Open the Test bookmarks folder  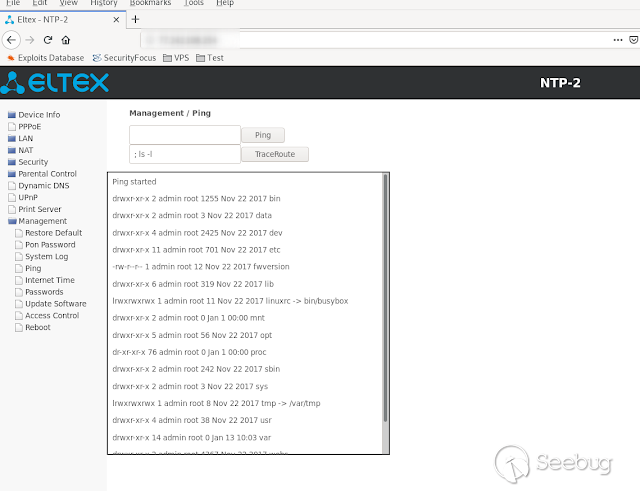click(210, 58)
